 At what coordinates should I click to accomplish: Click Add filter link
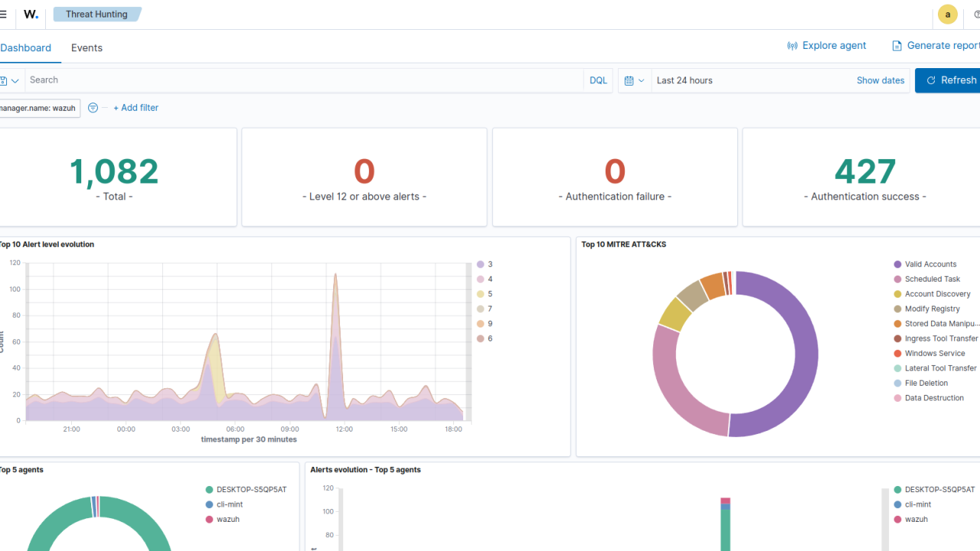(x=136, y=108)
